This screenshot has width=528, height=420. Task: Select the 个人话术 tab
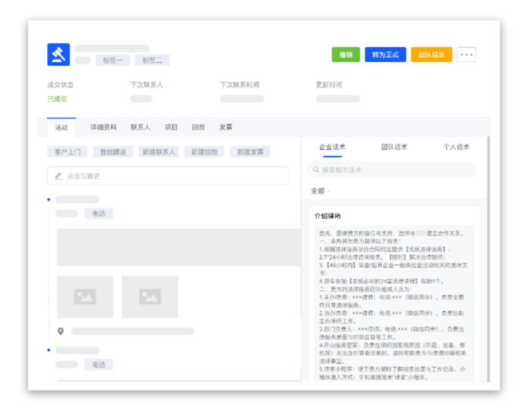tap(456, 147)
